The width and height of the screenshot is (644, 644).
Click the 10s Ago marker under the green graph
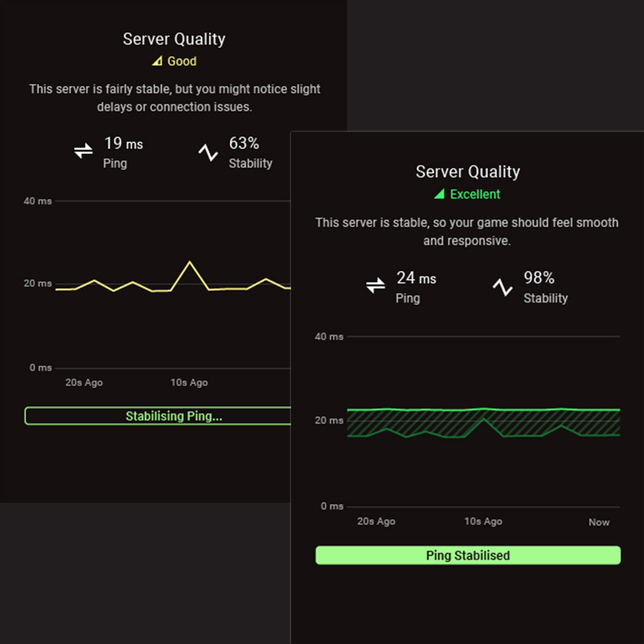[483, 521]
